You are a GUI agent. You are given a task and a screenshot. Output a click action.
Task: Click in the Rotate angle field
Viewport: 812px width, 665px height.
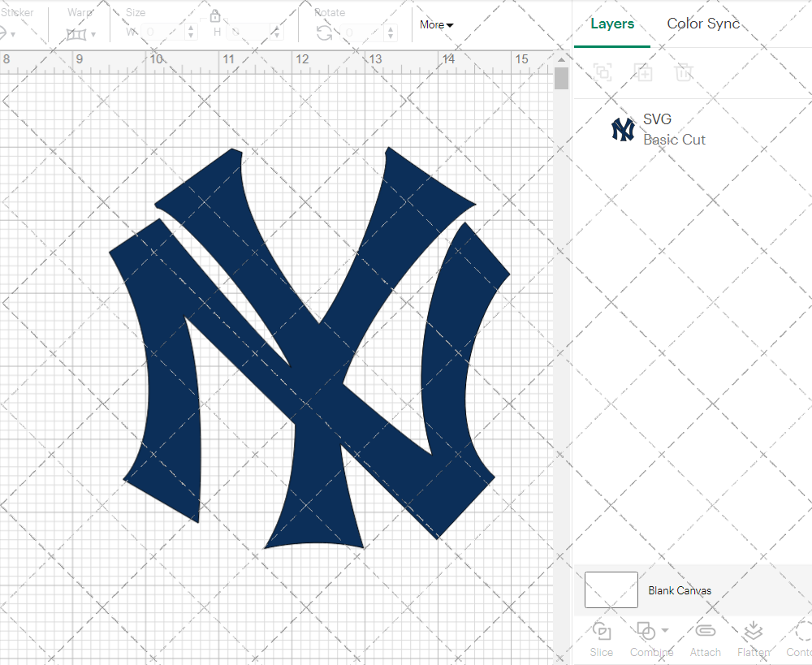coord(362,32)
